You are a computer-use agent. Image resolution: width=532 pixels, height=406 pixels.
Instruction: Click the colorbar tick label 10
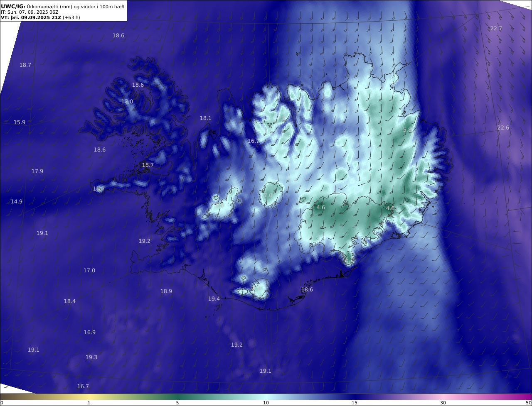tap(266, 403)
